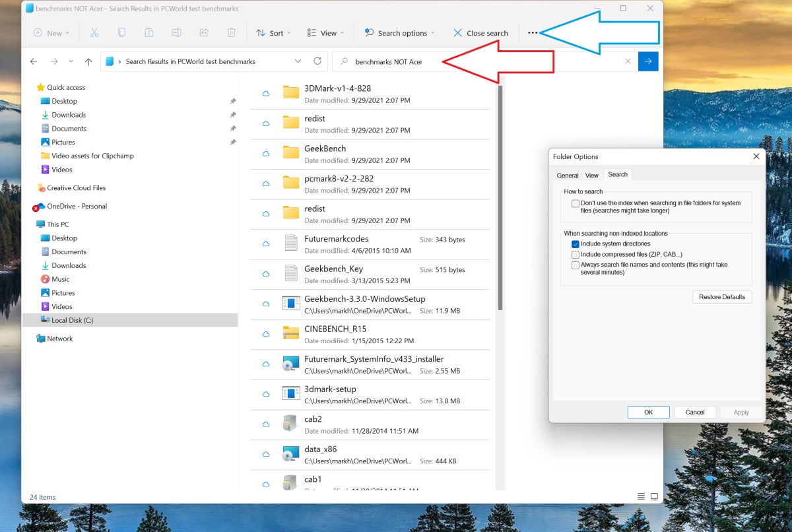Viewport: 792px width, 532px height.
Task: Open OneDrive - Personal in sidebar
Action: click(x=77, y=206)
